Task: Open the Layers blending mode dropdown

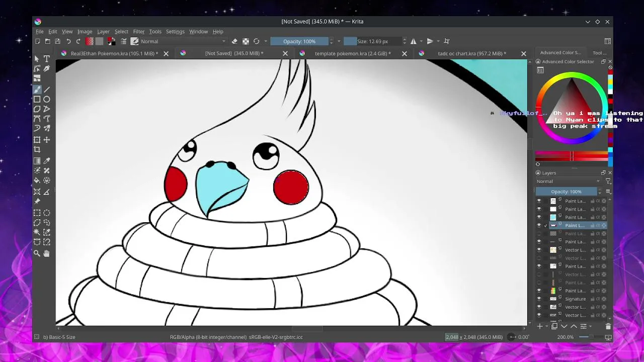Action: click(x=569, y=182)
